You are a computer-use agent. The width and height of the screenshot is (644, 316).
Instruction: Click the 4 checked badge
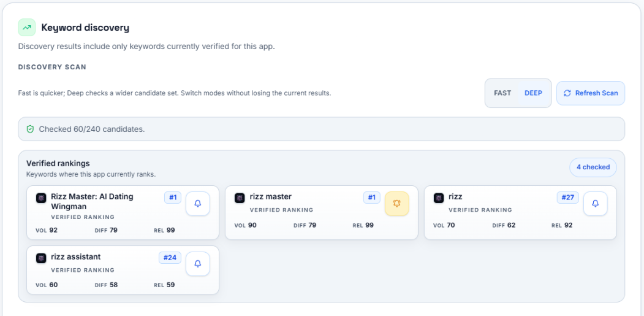pyautogui.click(x=593, y=168)
